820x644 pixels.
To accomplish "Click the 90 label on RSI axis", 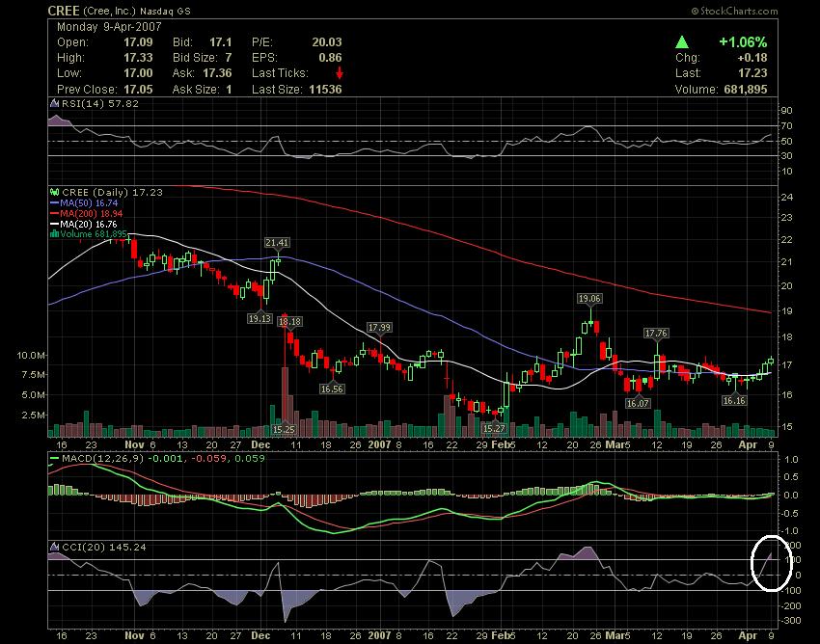I will (786, 110).
